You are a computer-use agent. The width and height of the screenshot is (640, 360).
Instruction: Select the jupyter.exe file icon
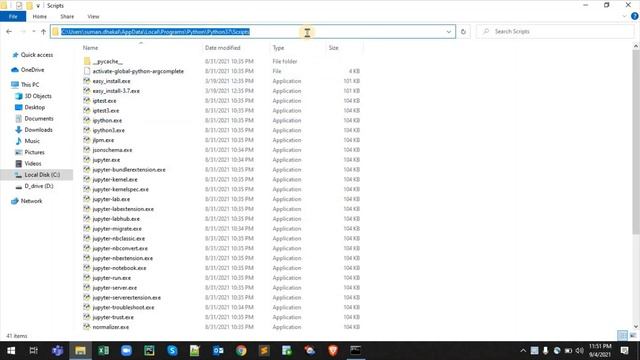pos(87,160)
